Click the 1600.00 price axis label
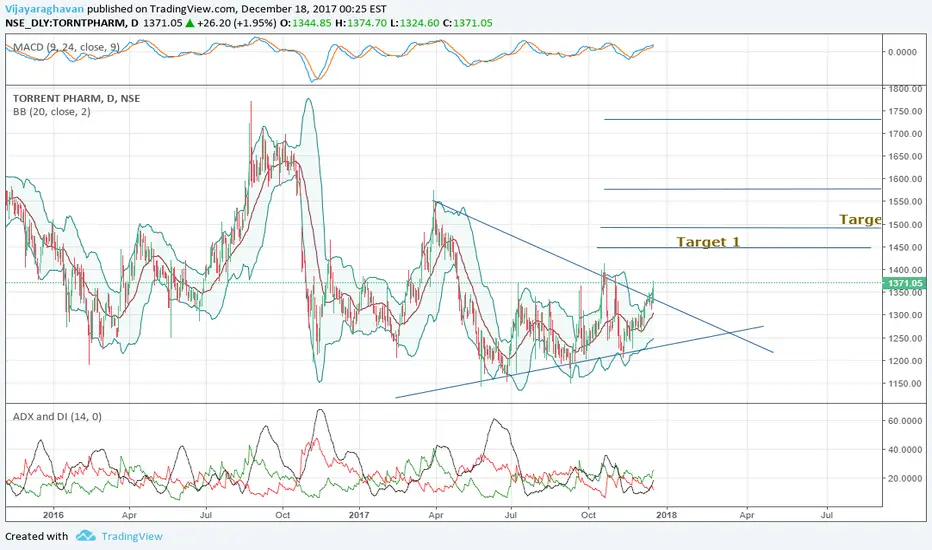Viewport: 932px width, 550px height. point(905,179)
